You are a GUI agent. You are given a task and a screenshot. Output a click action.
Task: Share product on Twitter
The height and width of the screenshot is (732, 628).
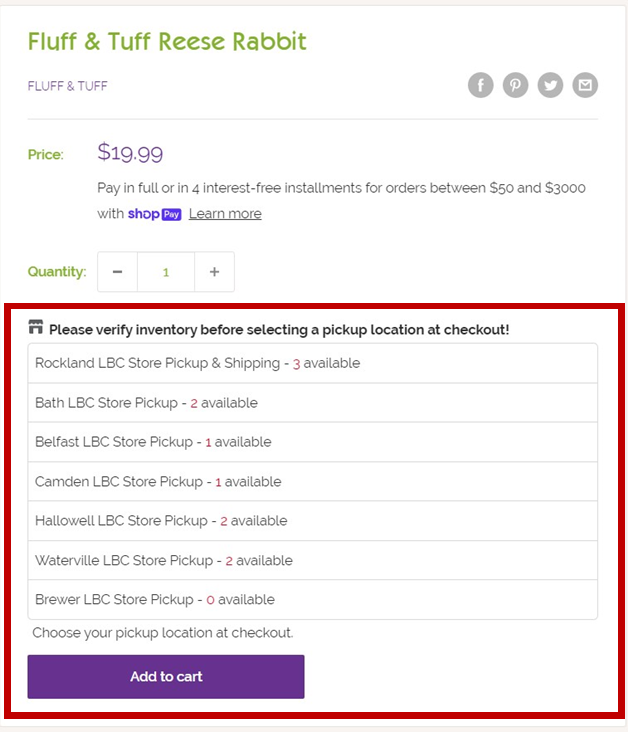click(550, 85)
